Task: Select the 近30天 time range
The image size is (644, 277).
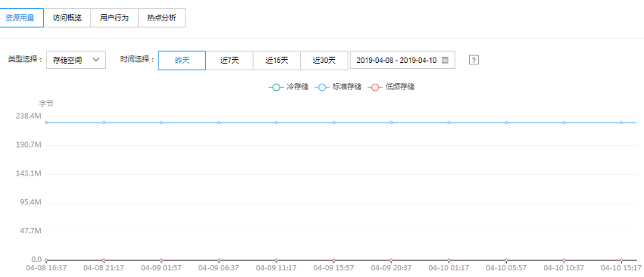Action: 324,61
